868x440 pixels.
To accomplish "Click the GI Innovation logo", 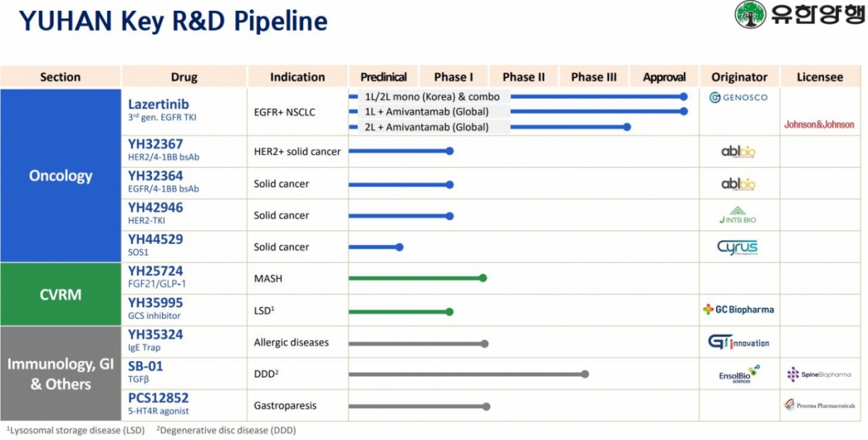I will click(739, 342).
